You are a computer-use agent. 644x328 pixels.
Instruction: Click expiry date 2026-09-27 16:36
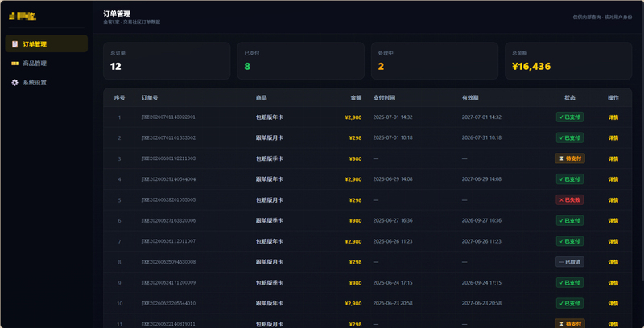[x=481, y=220]
